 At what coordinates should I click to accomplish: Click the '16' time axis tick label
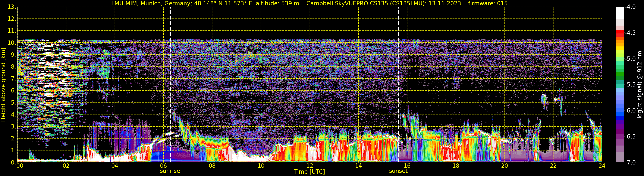point(407,166)
